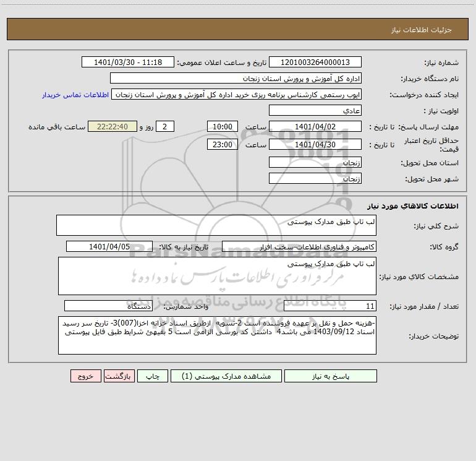
Task: Click the unit field دستگاه
Action: [108, 306]
